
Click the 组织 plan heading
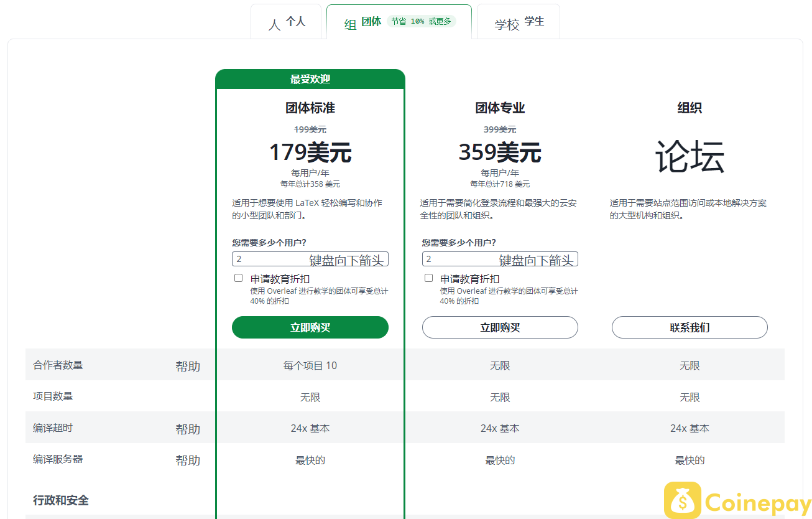click(x=690, y=108)
